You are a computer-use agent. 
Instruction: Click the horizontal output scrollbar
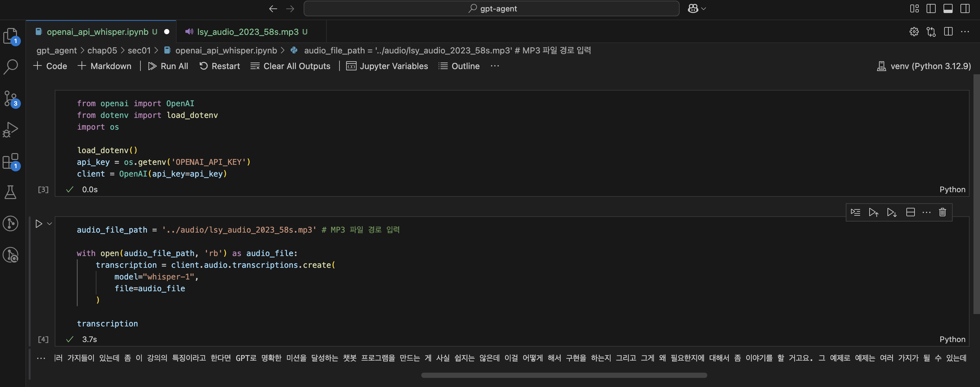coord(564,376)
